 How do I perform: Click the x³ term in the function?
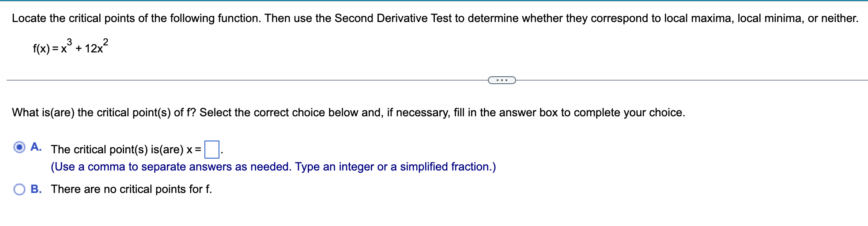coord(67,46)
